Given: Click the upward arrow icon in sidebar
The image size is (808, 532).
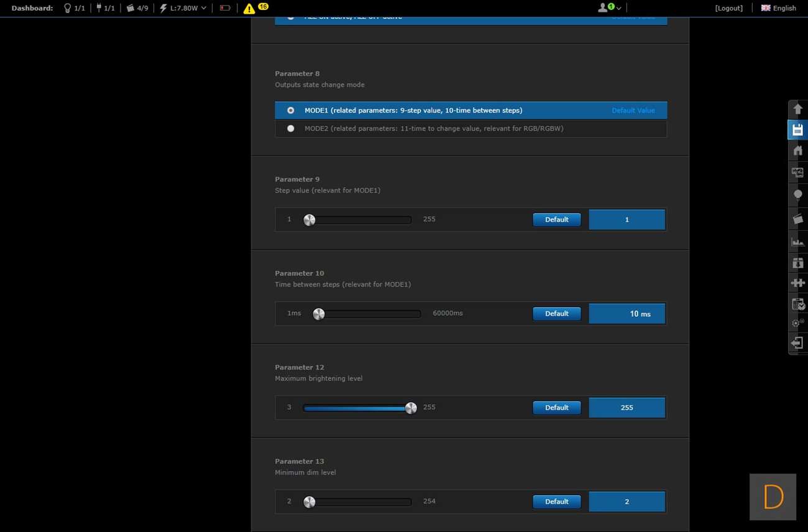Looking at the screenshot, I should 797,109.
